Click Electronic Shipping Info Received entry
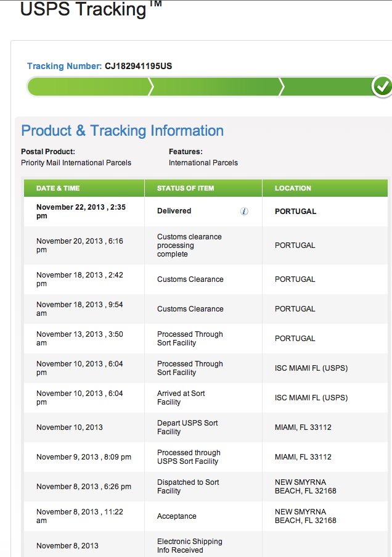This screenshot has height=557, width=392. 190,546
